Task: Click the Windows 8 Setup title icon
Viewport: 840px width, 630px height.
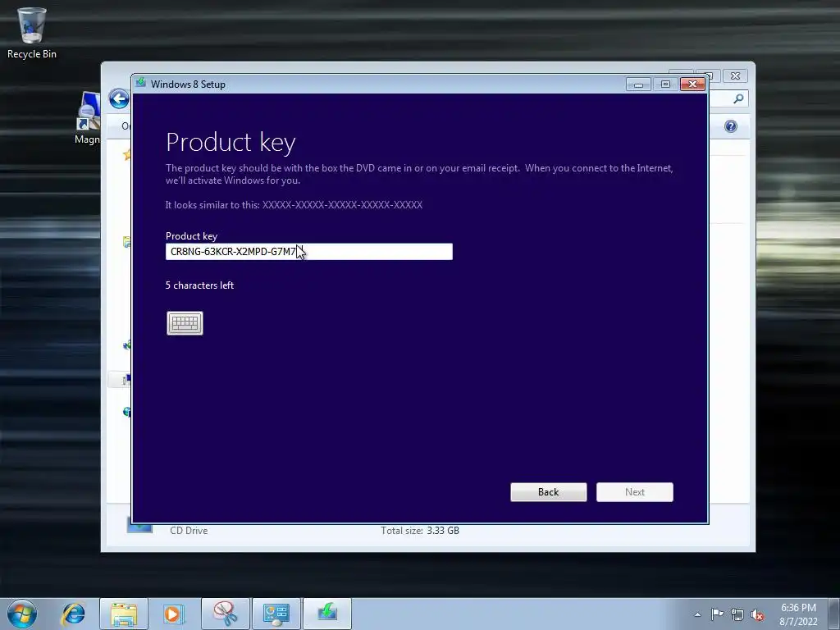Action: (x=141, y=83)
